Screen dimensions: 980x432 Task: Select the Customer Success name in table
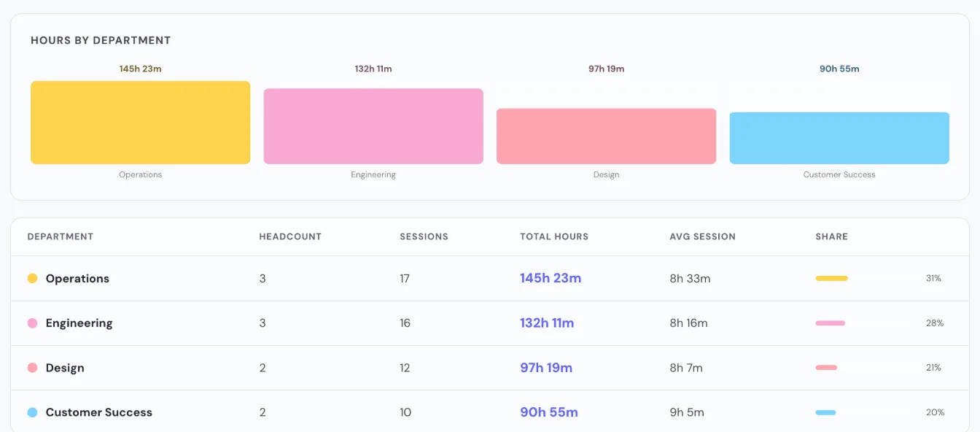99,412
